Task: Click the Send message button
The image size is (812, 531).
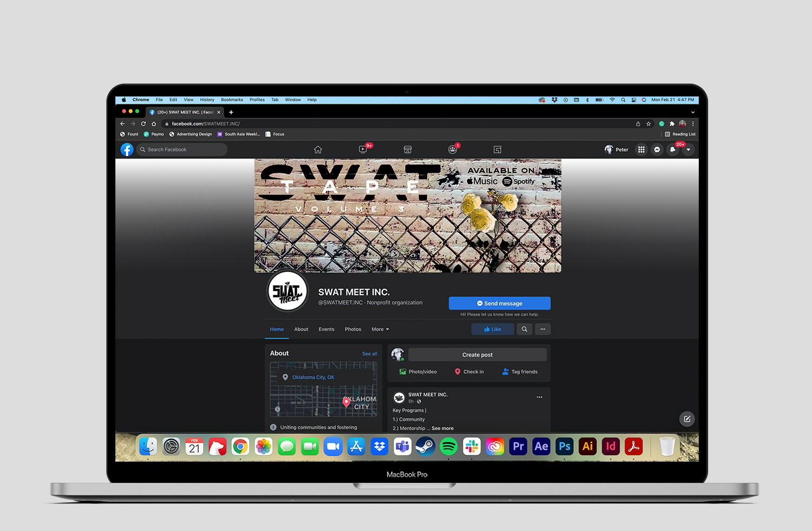Action: [x=500, y=303]
